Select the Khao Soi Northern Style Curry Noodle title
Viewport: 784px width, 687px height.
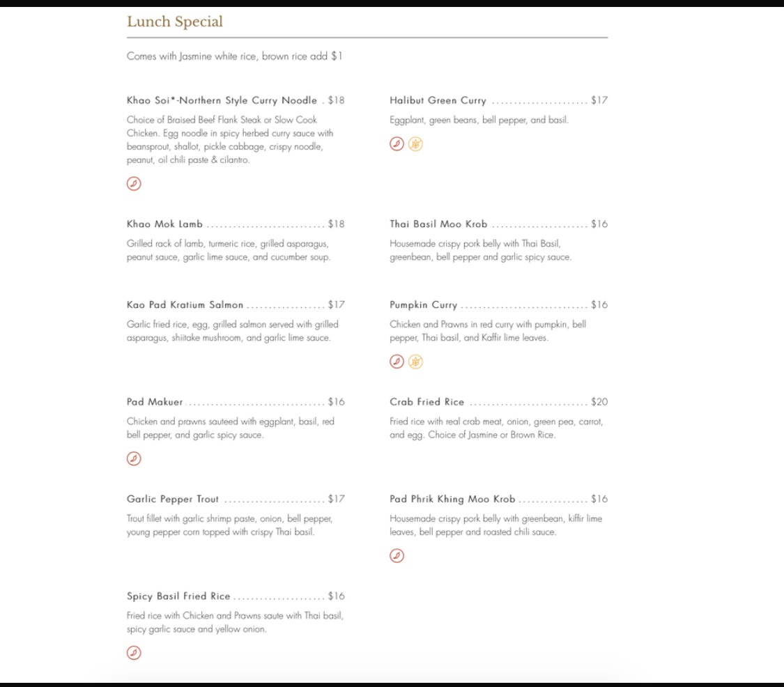click(x=222, y=100)
